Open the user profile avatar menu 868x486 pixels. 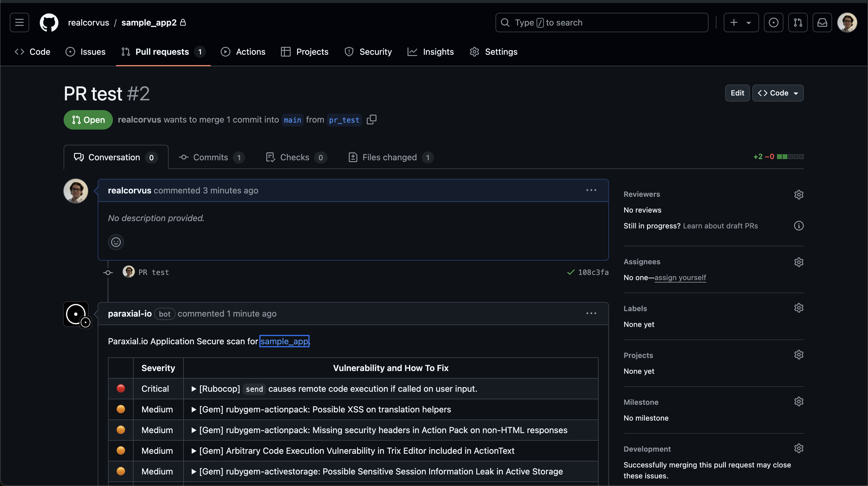(x=847, y=23)
